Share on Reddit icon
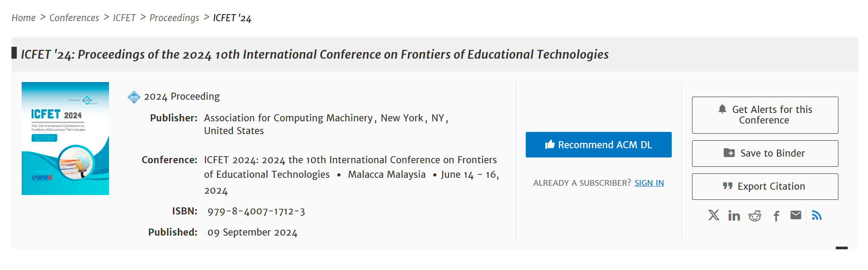 click(755, 215)
